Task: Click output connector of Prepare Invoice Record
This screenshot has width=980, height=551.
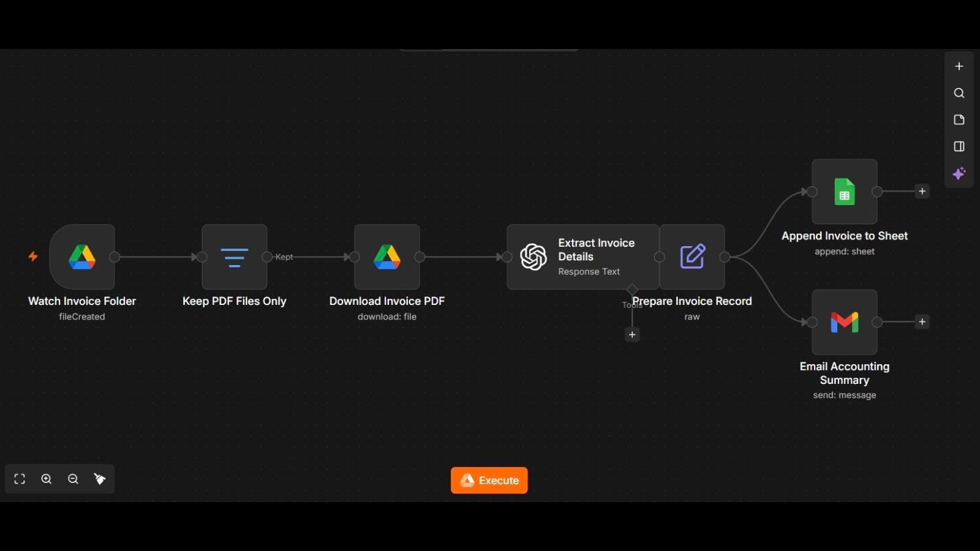Action: click(725, 257)
